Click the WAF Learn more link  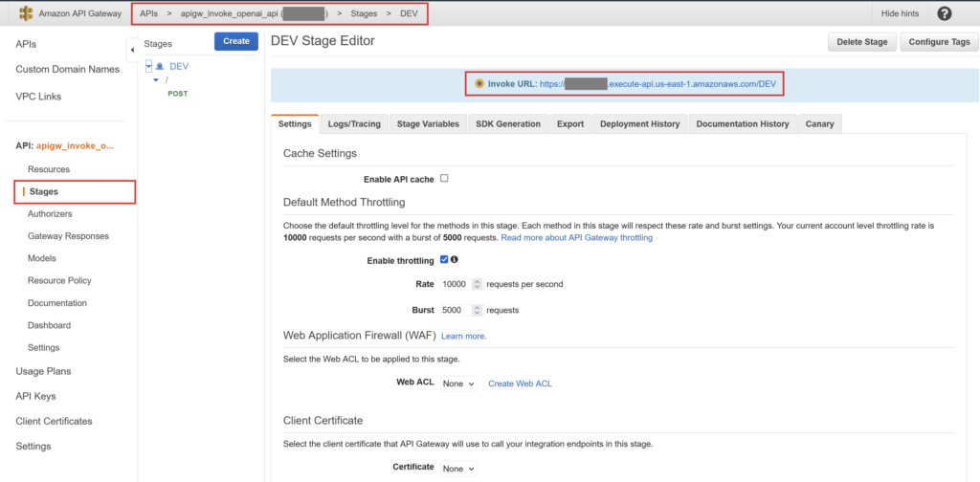pos(464,336)
